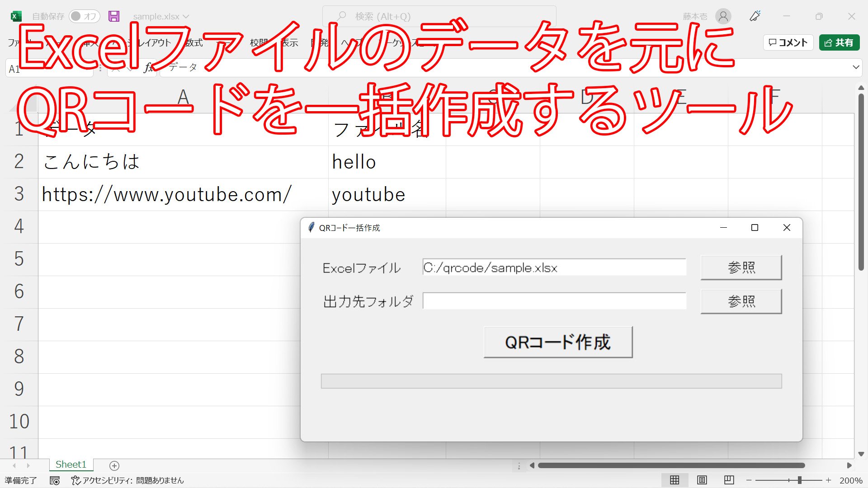Select cell containing hello
This screenshot has width=868, height=488.
[387, 162]
